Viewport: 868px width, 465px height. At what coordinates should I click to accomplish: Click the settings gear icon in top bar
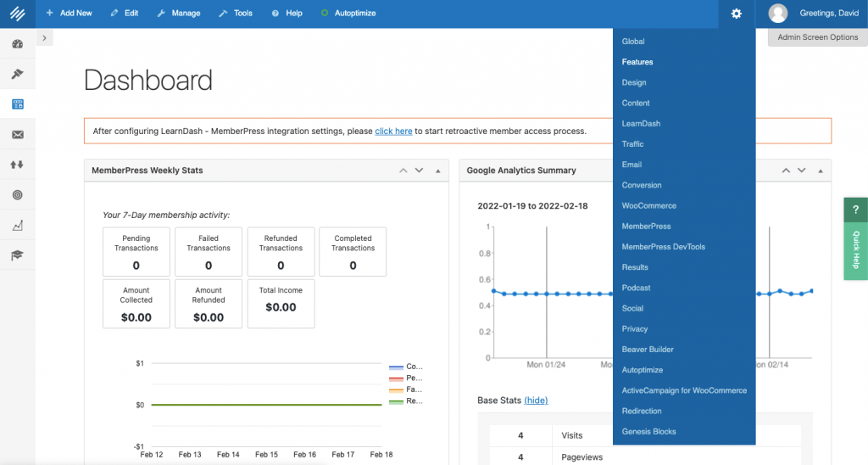point(736,14)
